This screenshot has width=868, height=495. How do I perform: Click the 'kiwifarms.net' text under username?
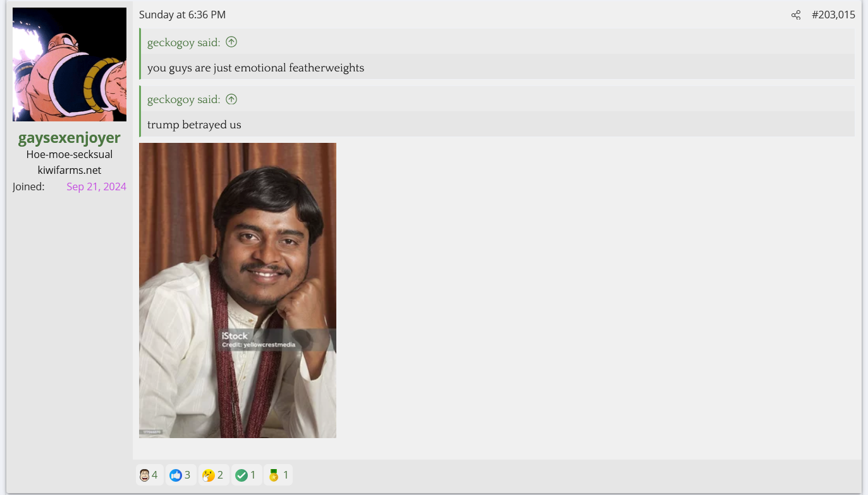(x=70, y=170)
